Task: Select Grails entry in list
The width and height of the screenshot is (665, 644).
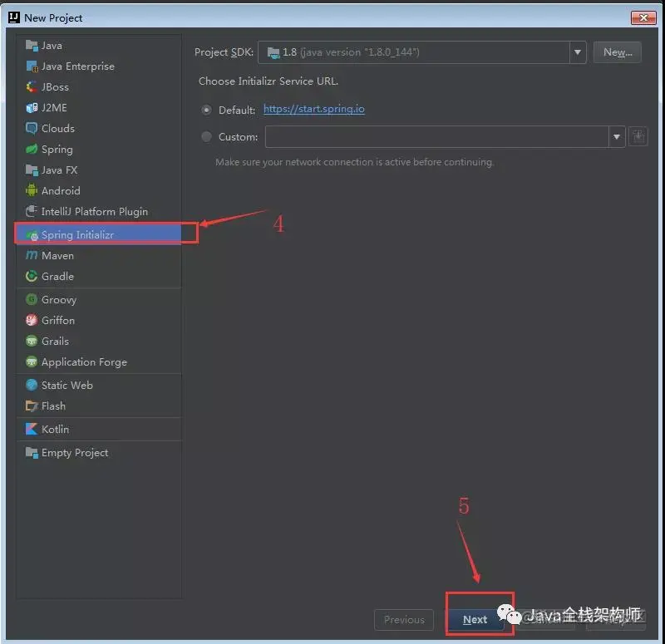Action: [x=98, y=341]
